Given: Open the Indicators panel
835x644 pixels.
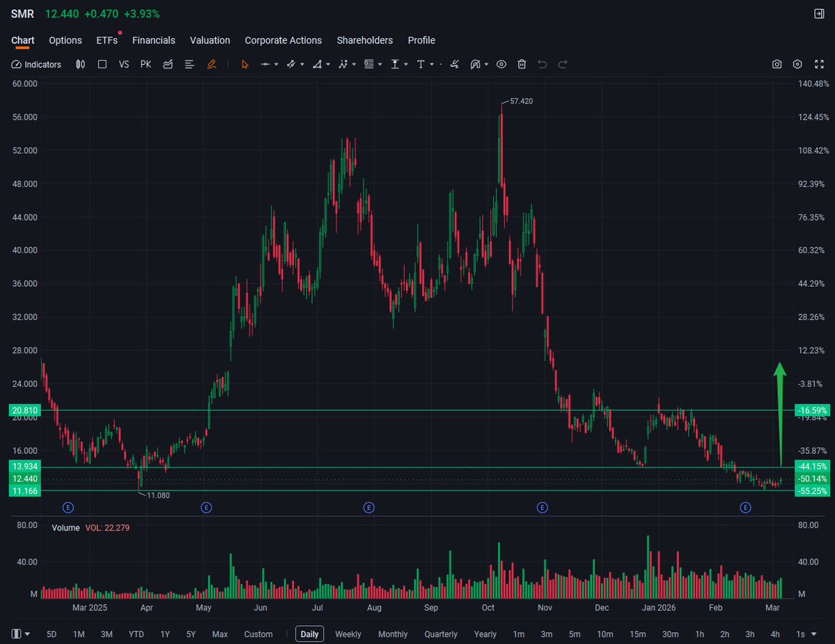Looking at the screenshot, I should 36,64.
